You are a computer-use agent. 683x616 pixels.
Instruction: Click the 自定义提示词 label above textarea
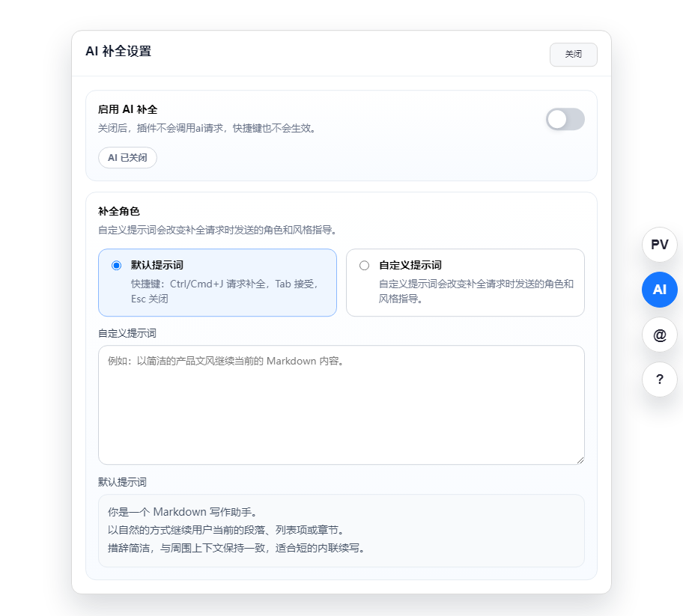(127, 333)
